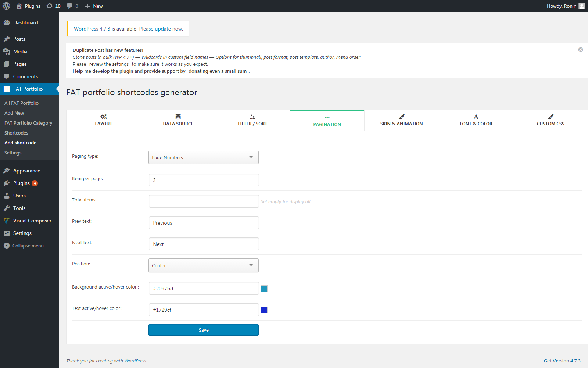Open the Plugins menu with badge 4
The image size is (588, 368).
click(x=21, y=183)
